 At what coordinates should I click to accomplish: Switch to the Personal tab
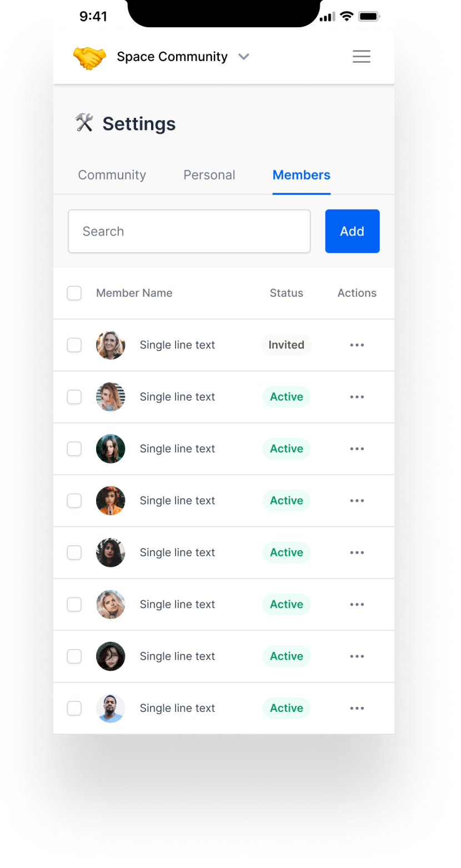click(209, 175)
